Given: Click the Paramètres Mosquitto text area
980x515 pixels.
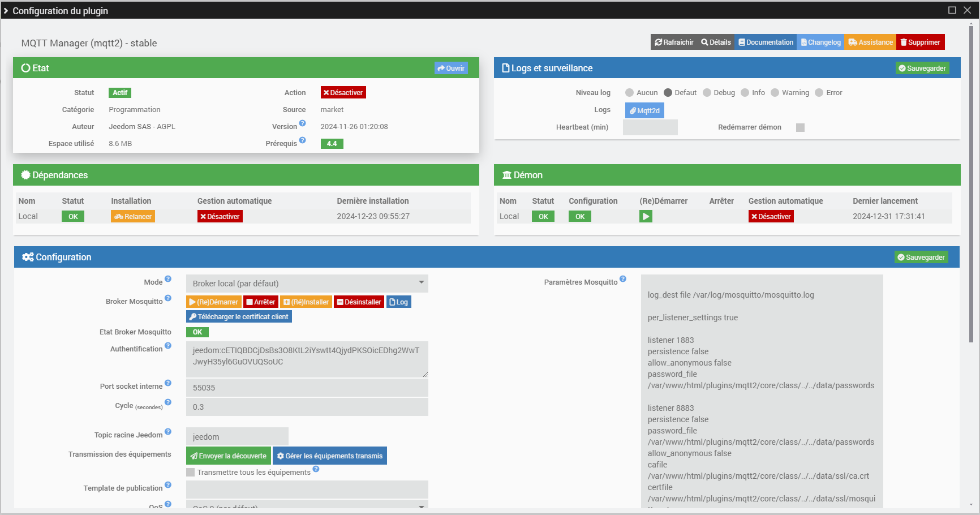Looking at the screenshot, I should pyautogui.click(x=762, y=390).
